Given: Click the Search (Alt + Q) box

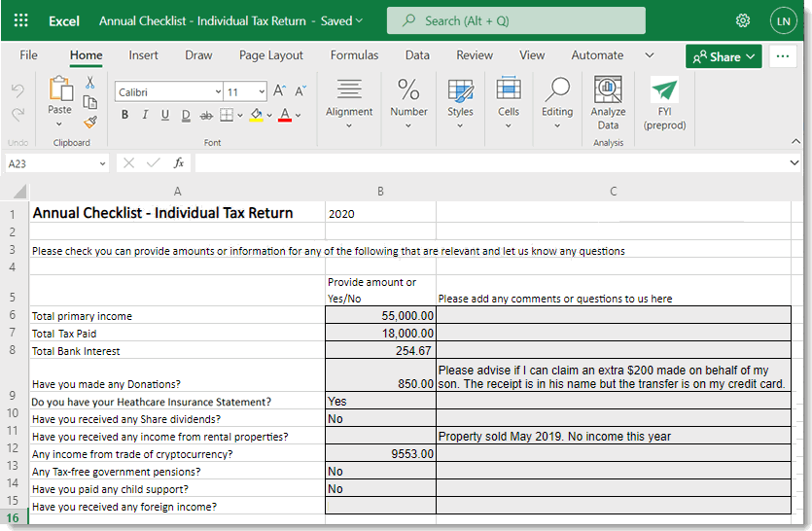Looking at the screenshot, I should pos(515,20).
